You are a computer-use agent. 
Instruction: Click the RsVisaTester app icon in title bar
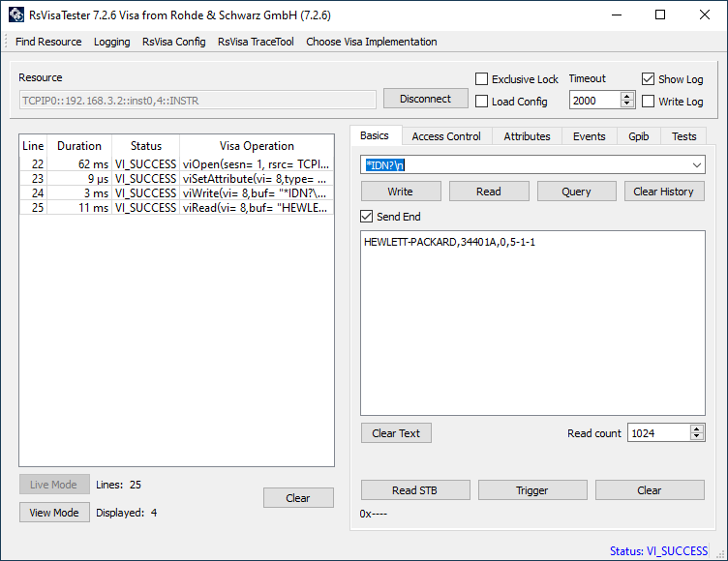16,15
